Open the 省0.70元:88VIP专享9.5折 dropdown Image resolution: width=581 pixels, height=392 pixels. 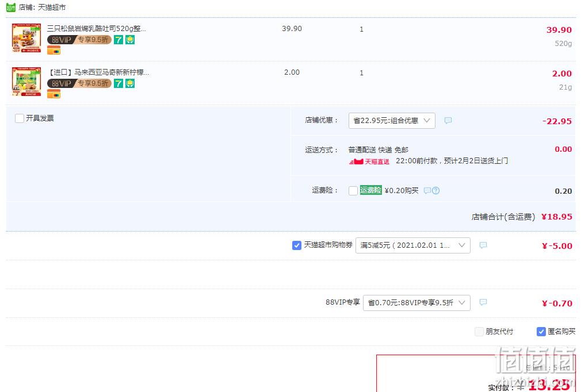[416, 303]
